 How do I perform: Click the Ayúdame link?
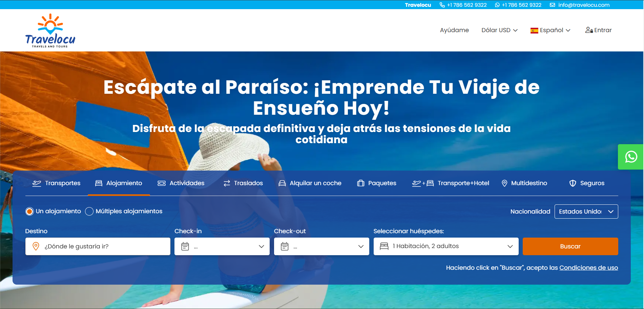pos(454,30)
